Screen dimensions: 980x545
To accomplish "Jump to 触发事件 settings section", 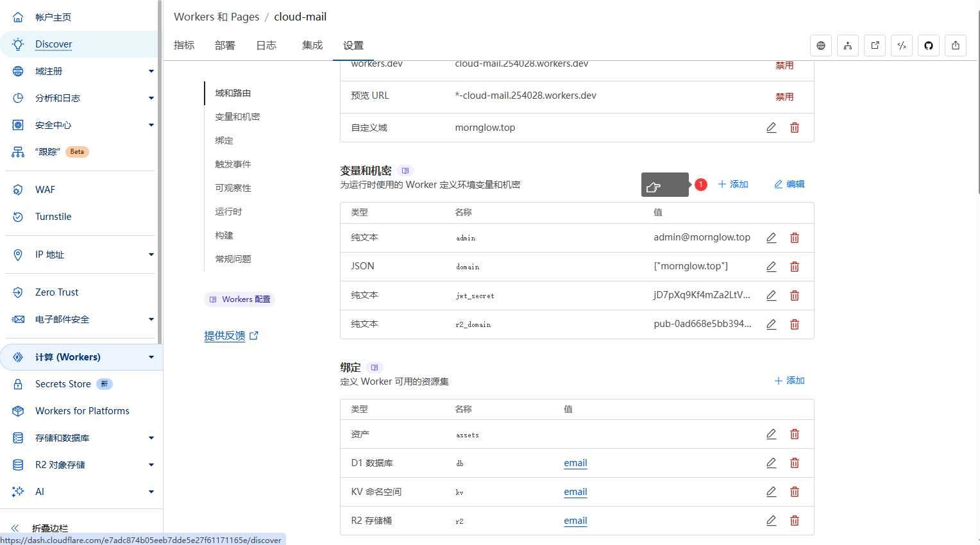I will click(x=233, y=164).
